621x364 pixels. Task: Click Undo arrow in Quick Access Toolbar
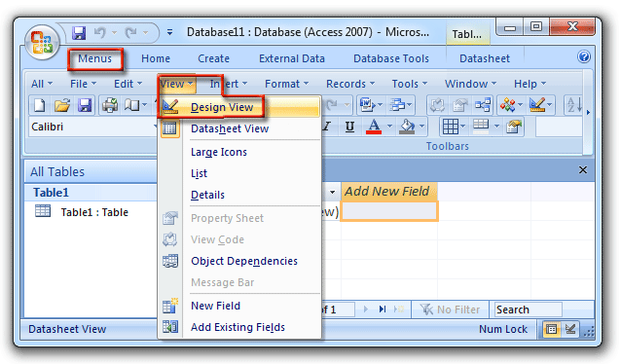(99, 32)
